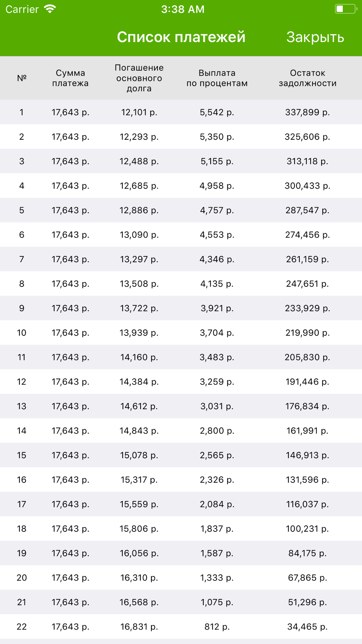This screenshot has width=362, height=644.
Task: Tap payment row number 1
Action: [181, 112]
